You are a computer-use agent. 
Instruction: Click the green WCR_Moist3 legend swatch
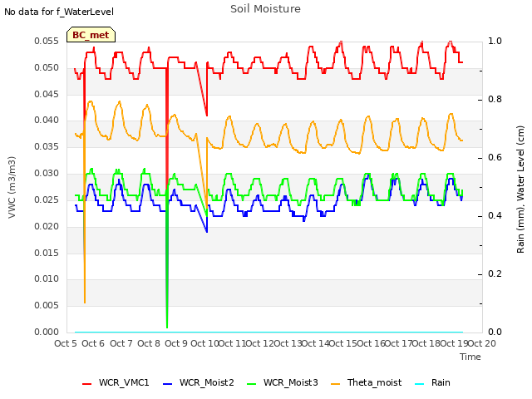pos(252,384)
